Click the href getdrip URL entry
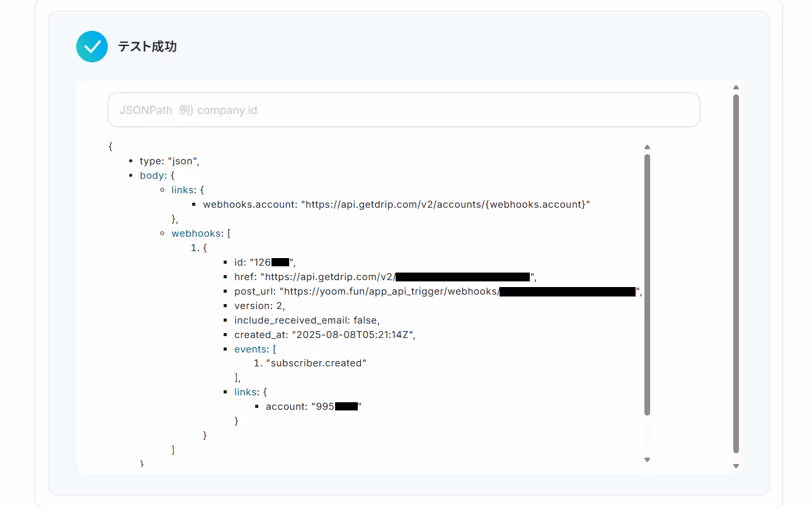The width and height of the screenshot is (812, 508). (x=386, y=277)
